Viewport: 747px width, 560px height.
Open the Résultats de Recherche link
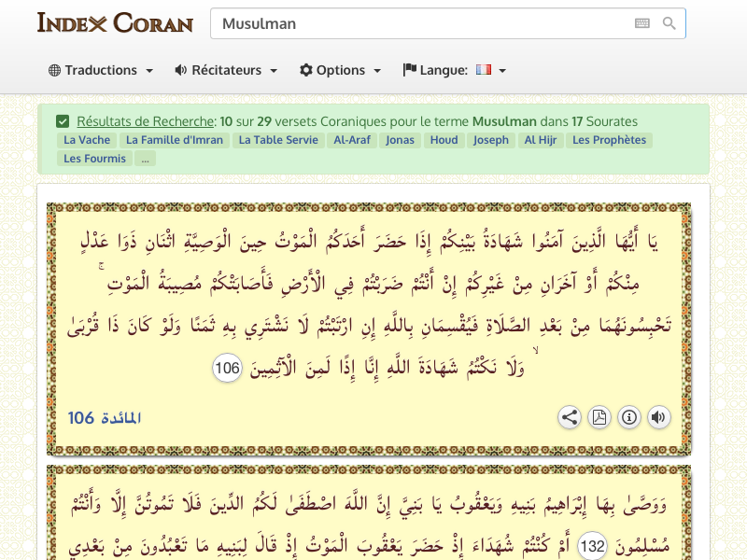click(146, 121)
